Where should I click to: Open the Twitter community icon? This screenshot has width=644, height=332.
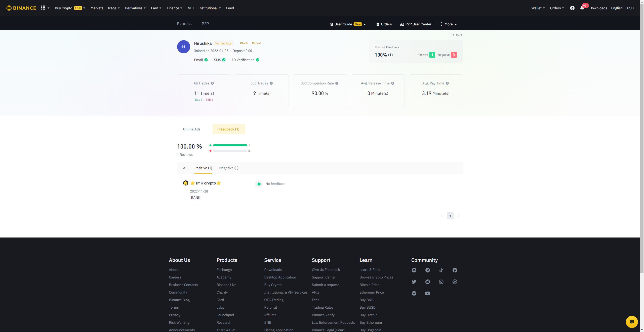pos(414,282)
